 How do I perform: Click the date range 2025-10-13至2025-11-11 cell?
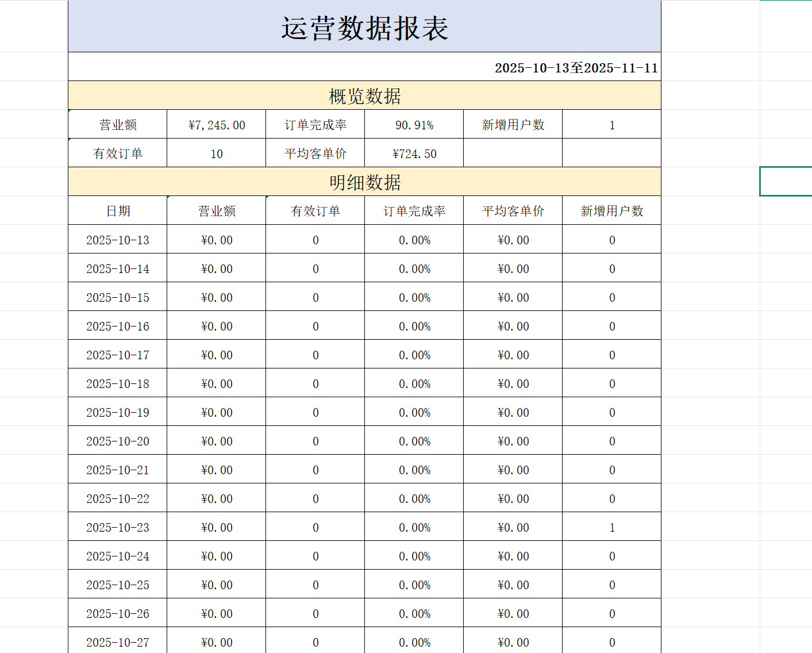364,67
